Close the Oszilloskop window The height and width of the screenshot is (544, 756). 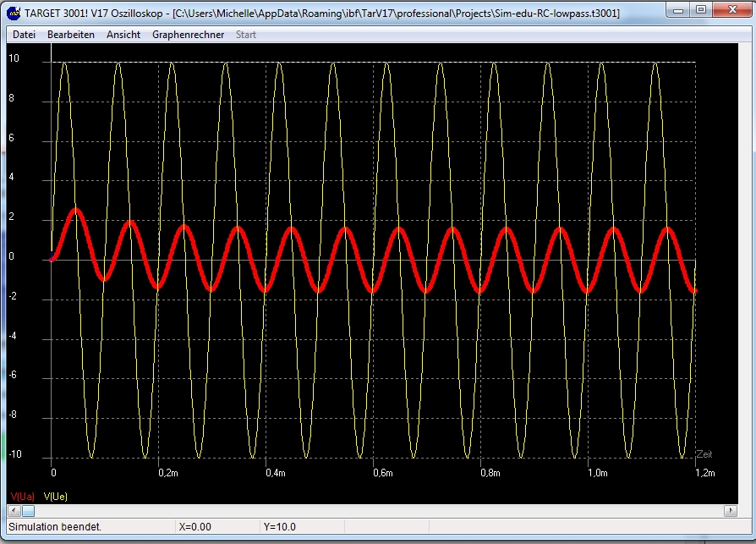pyautogui.click(x=731, y=10)
